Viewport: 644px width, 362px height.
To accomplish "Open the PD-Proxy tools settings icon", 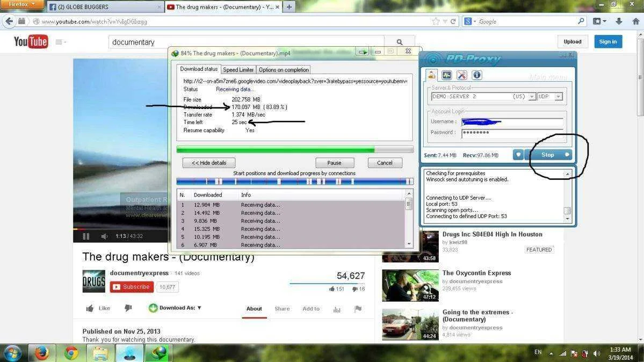I will coord(461,75).
